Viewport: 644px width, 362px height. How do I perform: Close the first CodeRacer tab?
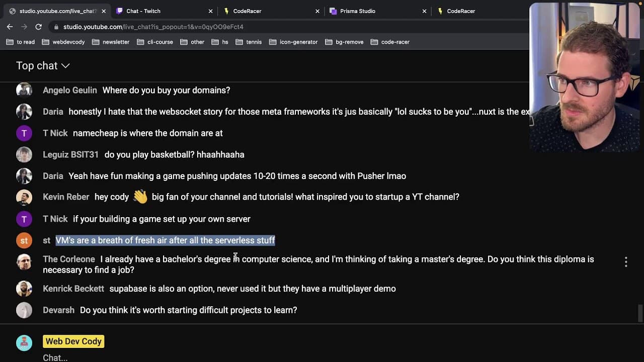click(317, 11)
